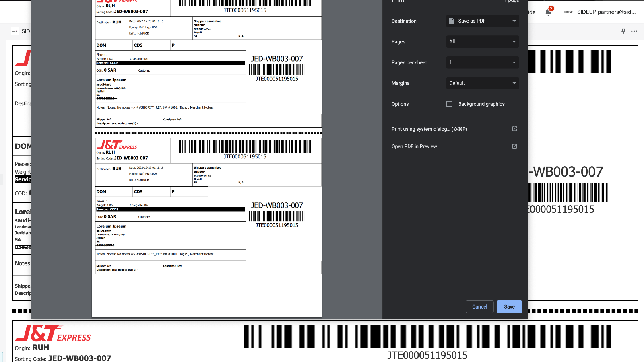Image resolution: width=644 pixels, height=362 pixels.
Task: Click the Save button in print dialog
Action: (509, 306)
